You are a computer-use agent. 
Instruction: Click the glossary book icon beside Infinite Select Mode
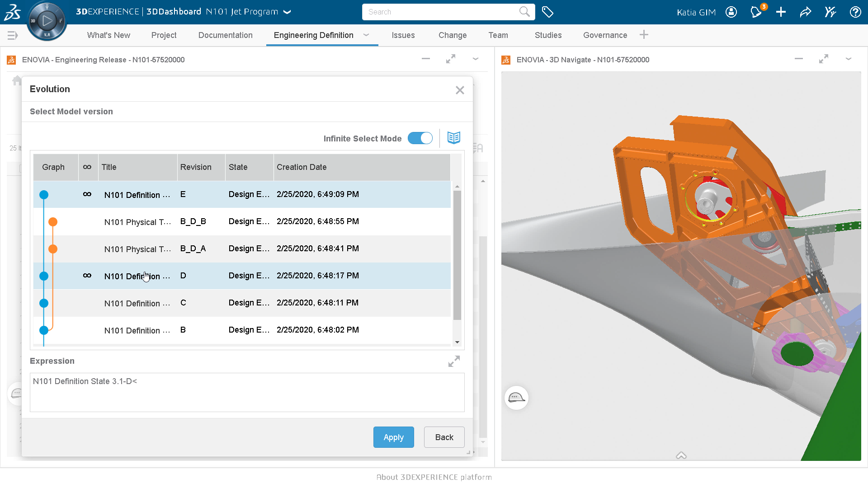point(453,138)
